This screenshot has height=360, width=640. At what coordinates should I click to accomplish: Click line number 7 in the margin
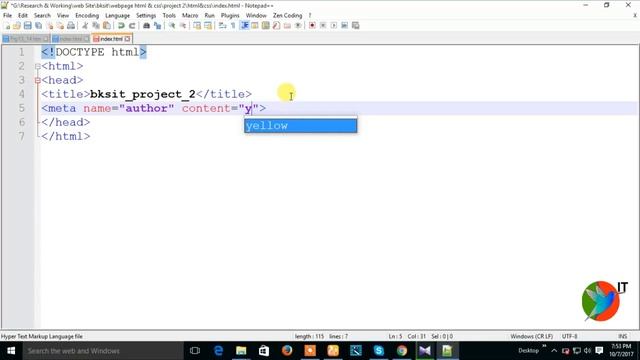[x=21, y=136]
